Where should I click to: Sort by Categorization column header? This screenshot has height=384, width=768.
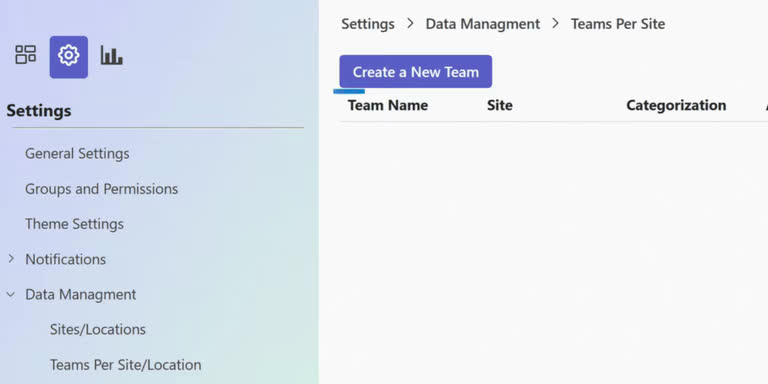click(x=676, y=105)
